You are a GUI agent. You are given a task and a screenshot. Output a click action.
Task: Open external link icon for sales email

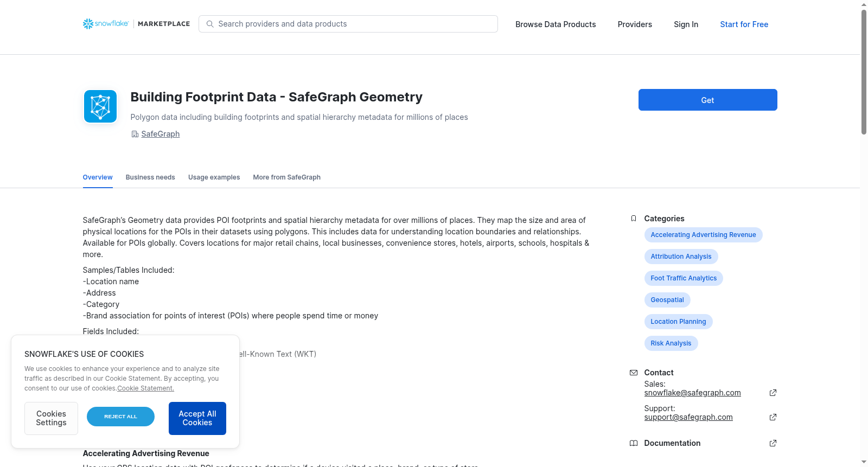tap(773, 393)
